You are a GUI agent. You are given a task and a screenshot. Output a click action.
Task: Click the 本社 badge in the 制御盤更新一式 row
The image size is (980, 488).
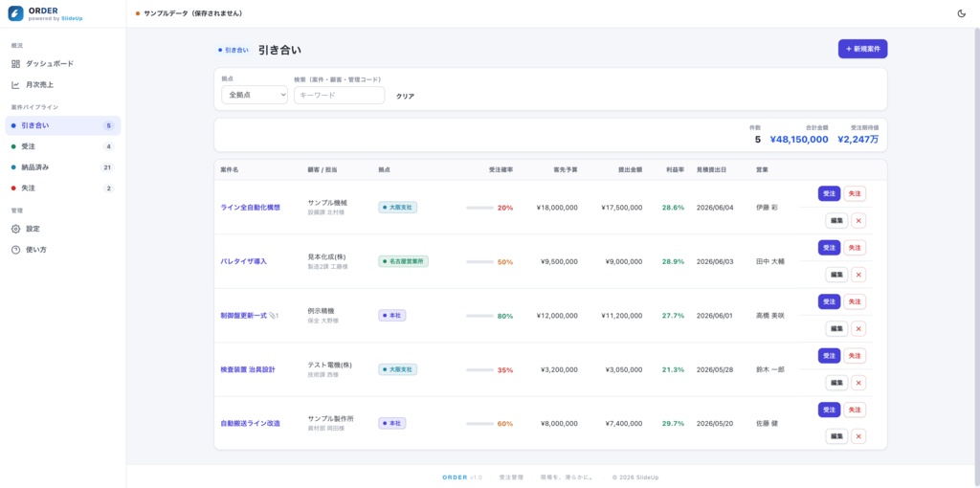tap(391, 316)
